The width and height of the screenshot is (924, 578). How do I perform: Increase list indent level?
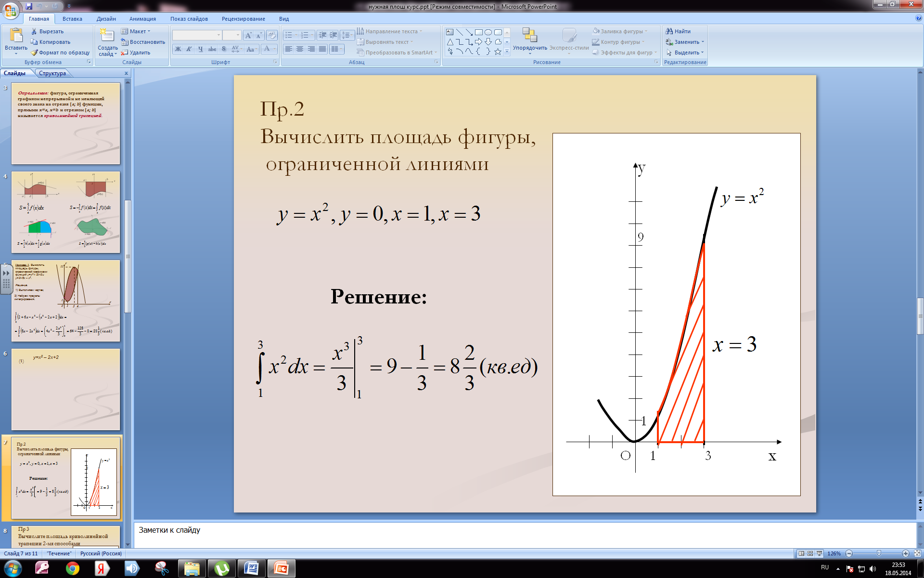click(x=333, y=35)
